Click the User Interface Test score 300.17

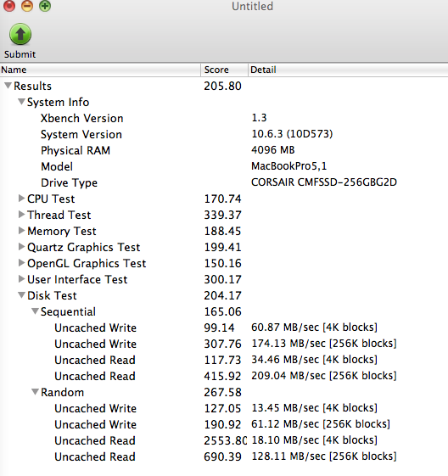(x=223, y=280)
